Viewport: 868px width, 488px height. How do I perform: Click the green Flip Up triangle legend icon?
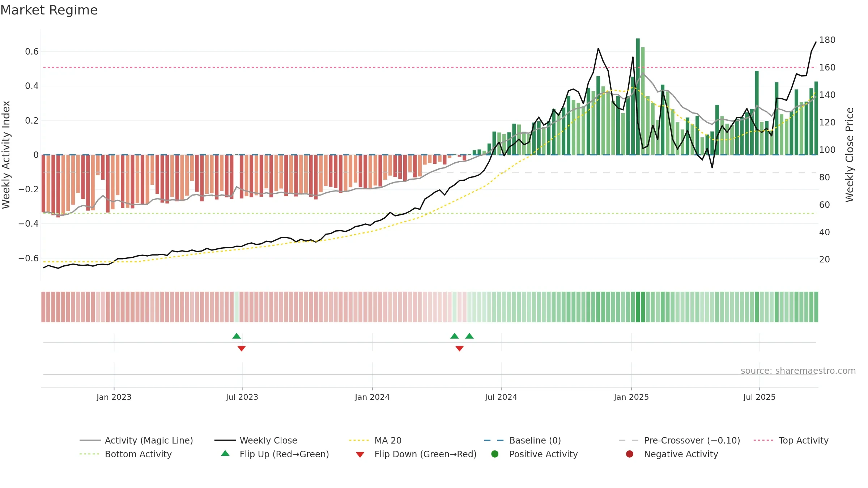coord(225,453)
